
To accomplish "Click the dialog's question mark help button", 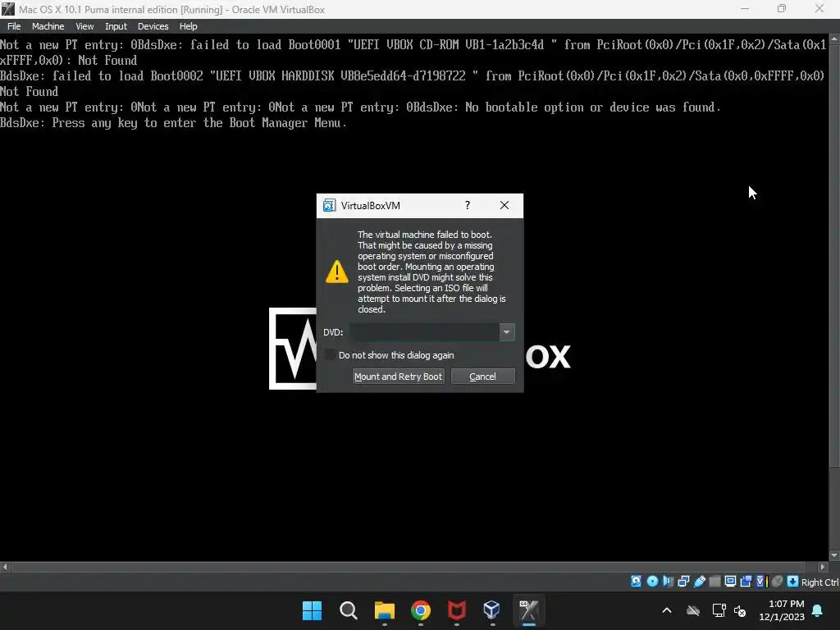I will 468,205.
